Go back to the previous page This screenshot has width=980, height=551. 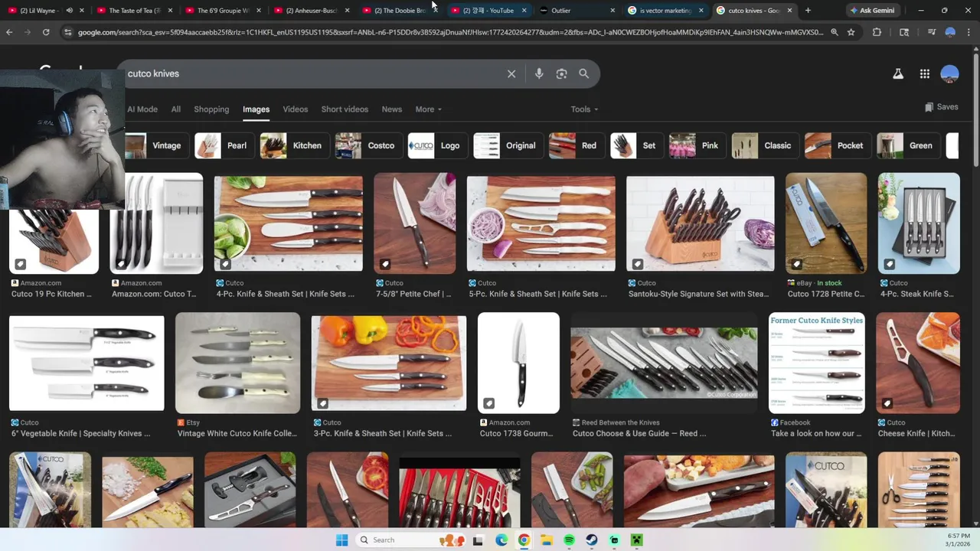click(9, 32)
